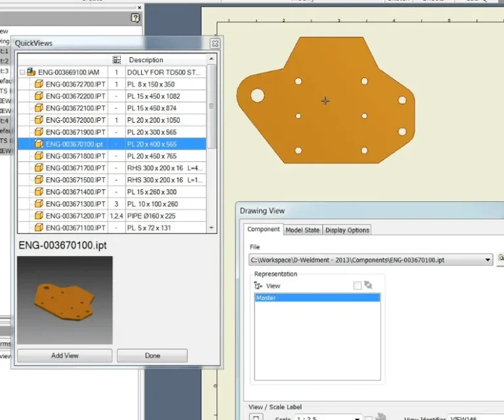Viewport: 504px width, 420px height.
Task: Select the ENG-003669100.IAM assembly icon
Action: point(31,72)
